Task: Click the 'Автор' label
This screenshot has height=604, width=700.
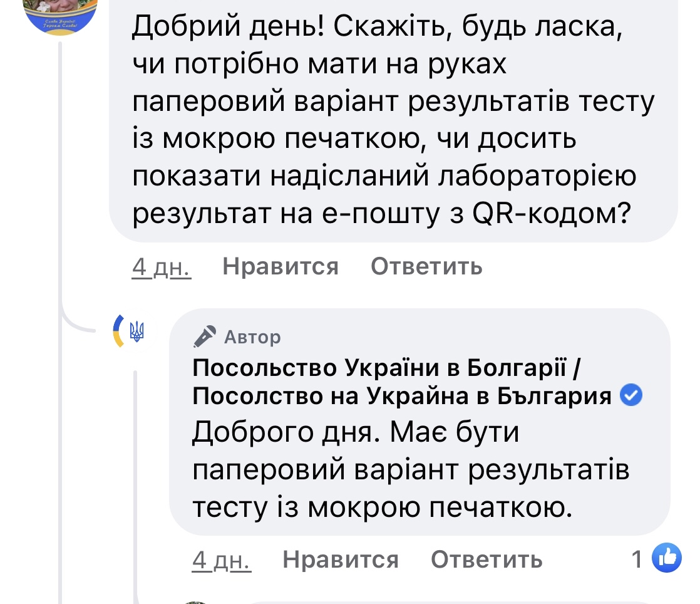Action: click(252, 338)
